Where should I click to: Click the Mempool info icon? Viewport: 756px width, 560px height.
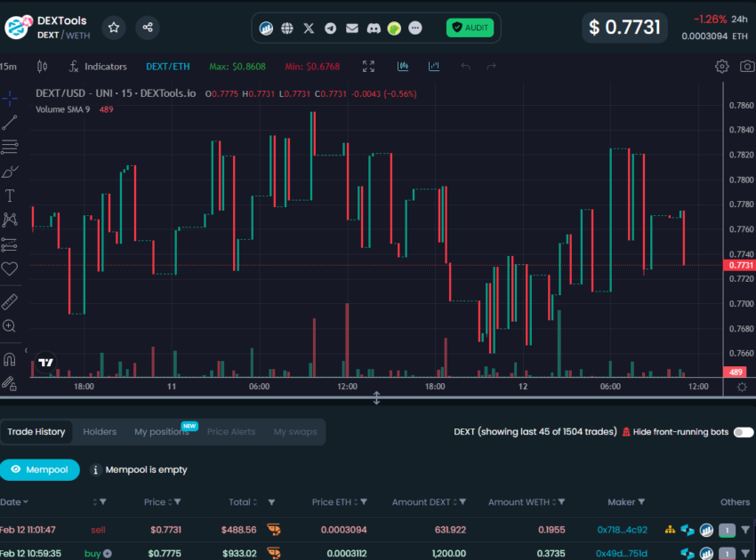[95, 470]
